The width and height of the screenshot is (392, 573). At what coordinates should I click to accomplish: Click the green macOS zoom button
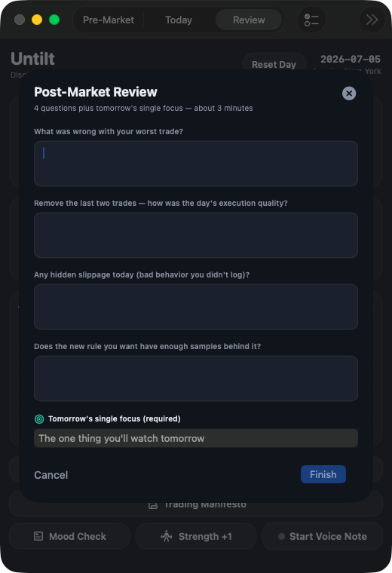pos(54,20)
